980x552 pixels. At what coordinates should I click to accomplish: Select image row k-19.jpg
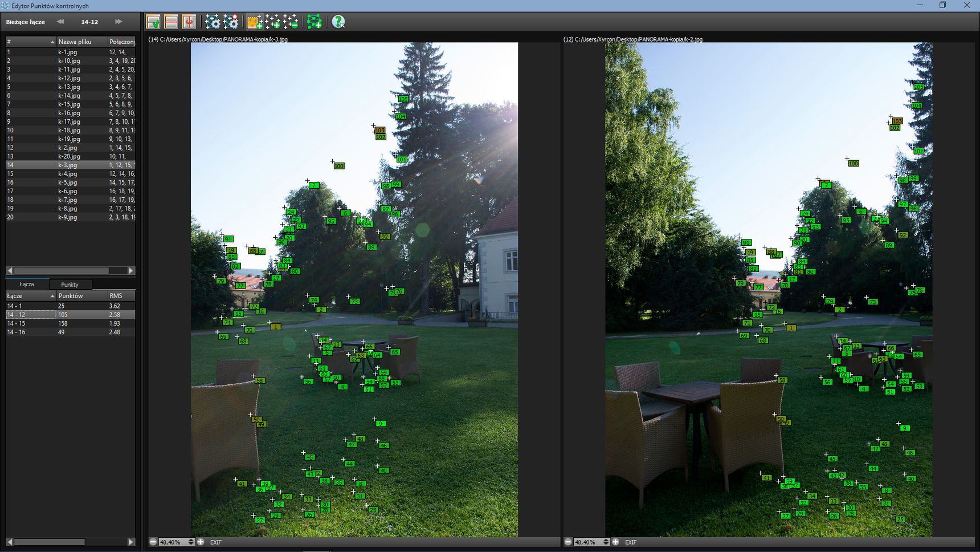71,139
